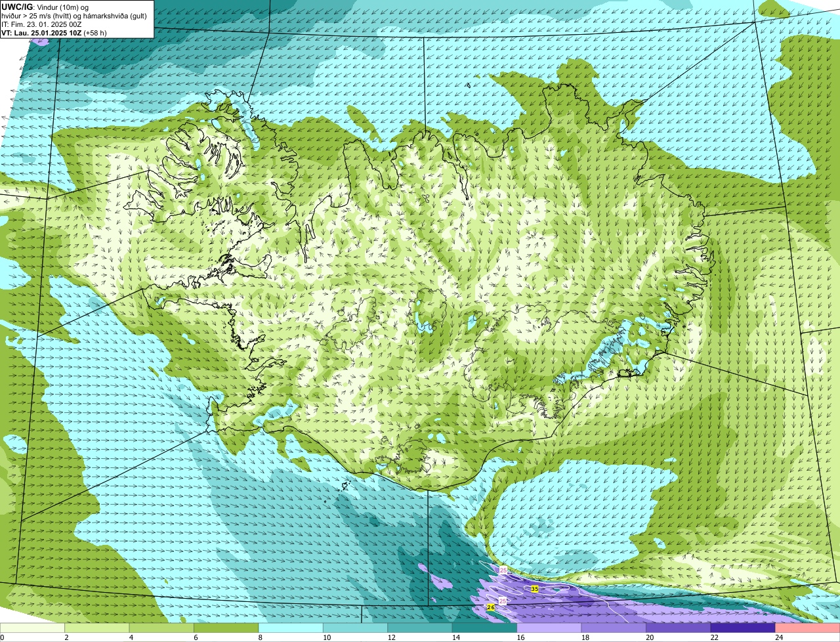
Task: Click the legend scale value 4
Action: coord(131,637)
